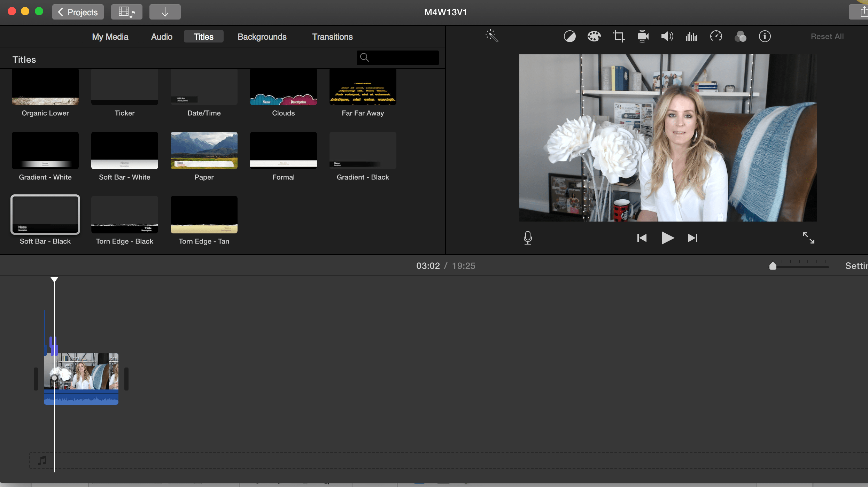The image size is (868, 487).
Task: Toggle the voiceover recording microphone
Action: 528,238
